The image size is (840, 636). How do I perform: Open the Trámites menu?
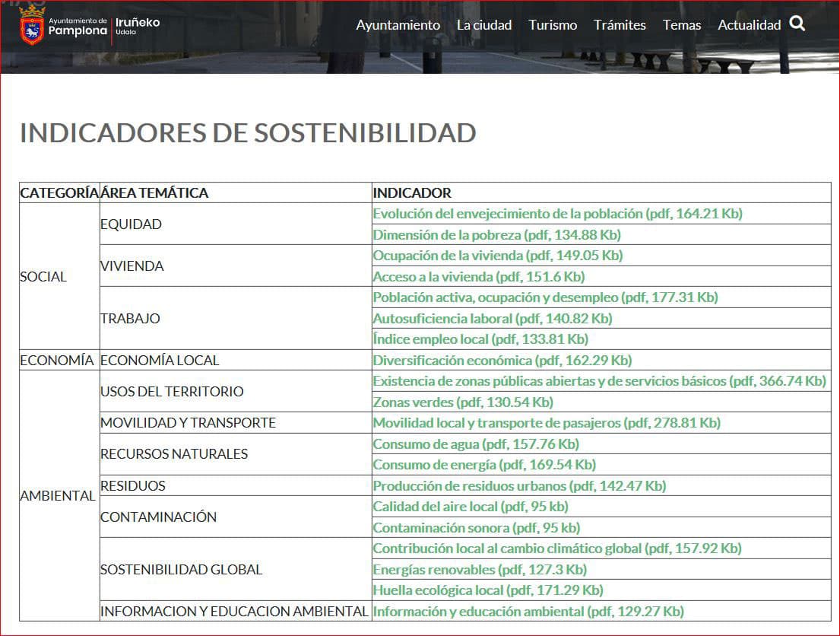(x=620, y=24)
